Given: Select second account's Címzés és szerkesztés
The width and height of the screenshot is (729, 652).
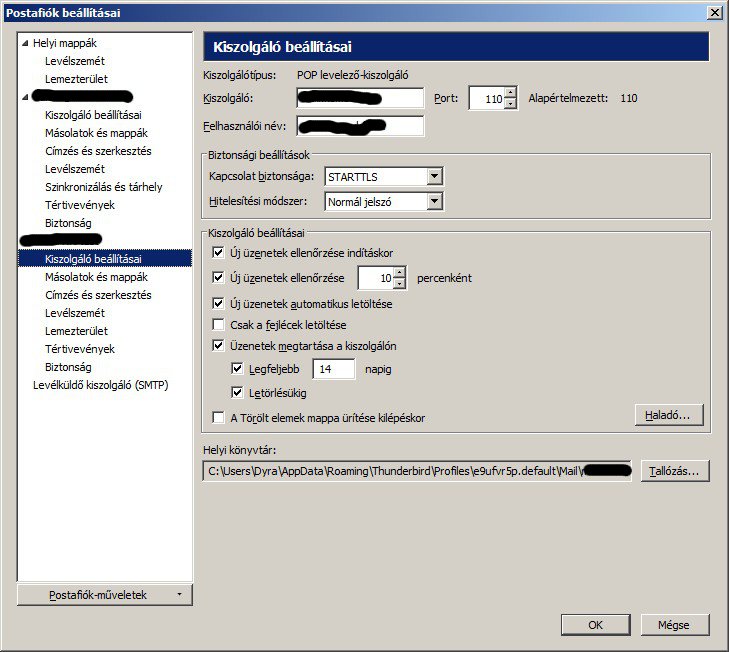Looking at the screenshot, I should click(98, 295).
